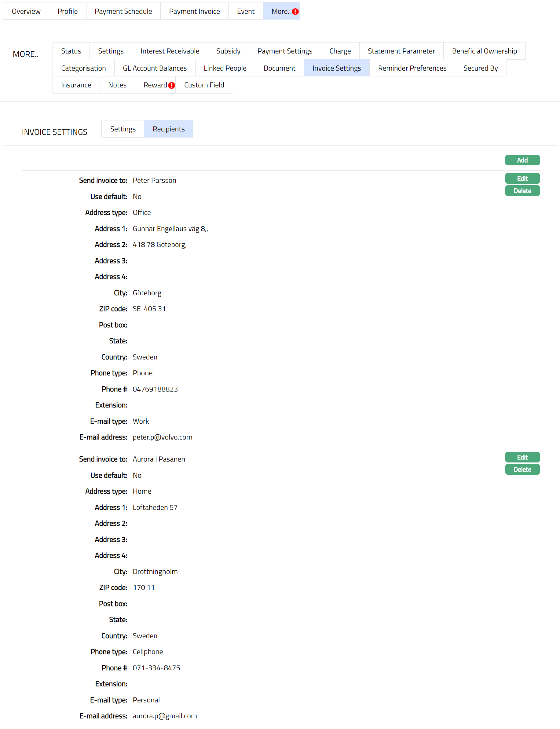Switch to Invoice Settings' Settings sub-tab
The image size is (560, 729).
(x=123, y=129)
